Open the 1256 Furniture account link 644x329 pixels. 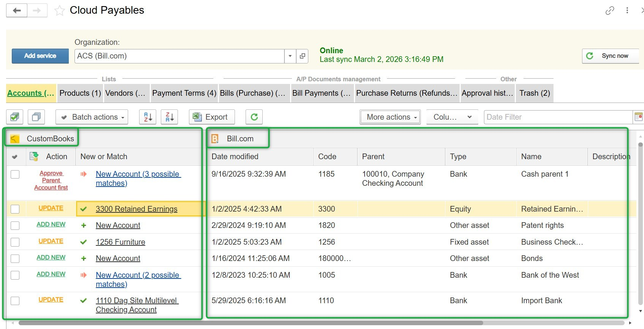(121, 242)
